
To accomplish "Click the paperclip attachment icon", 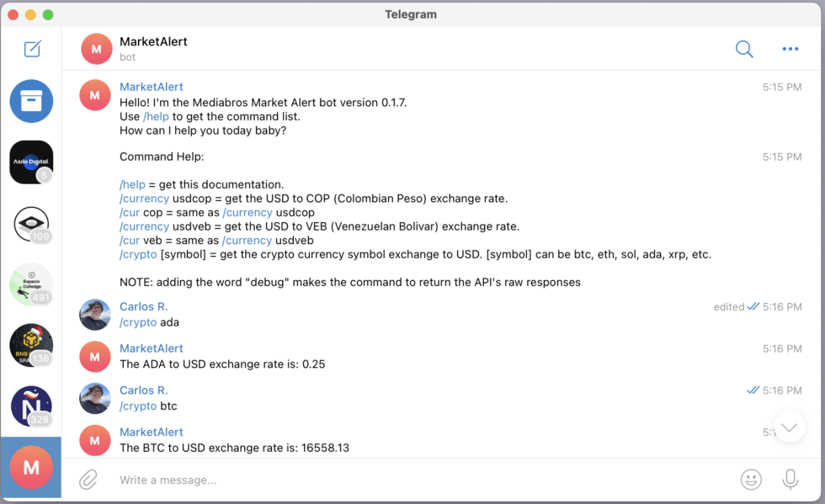I will tap(88, 480).
